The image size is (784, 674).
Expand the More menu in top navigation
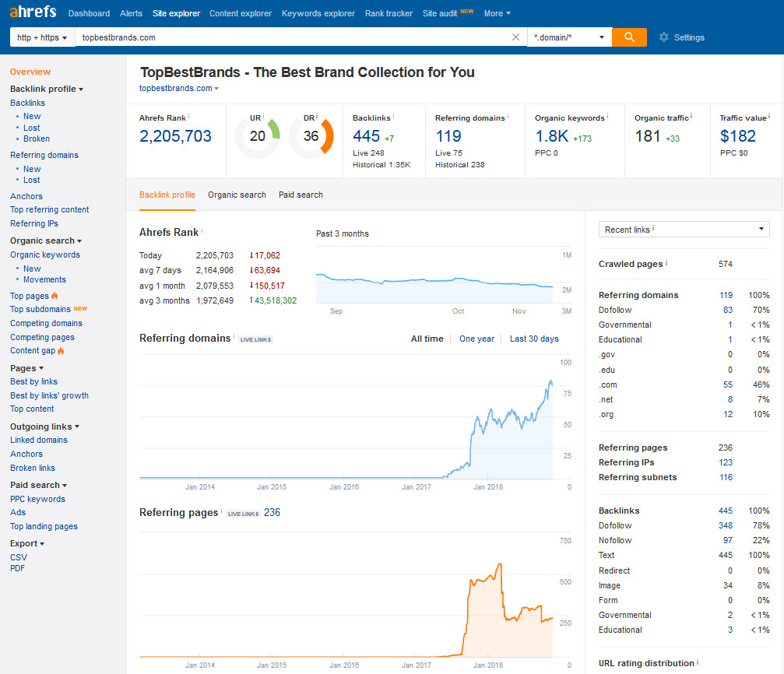497,13
